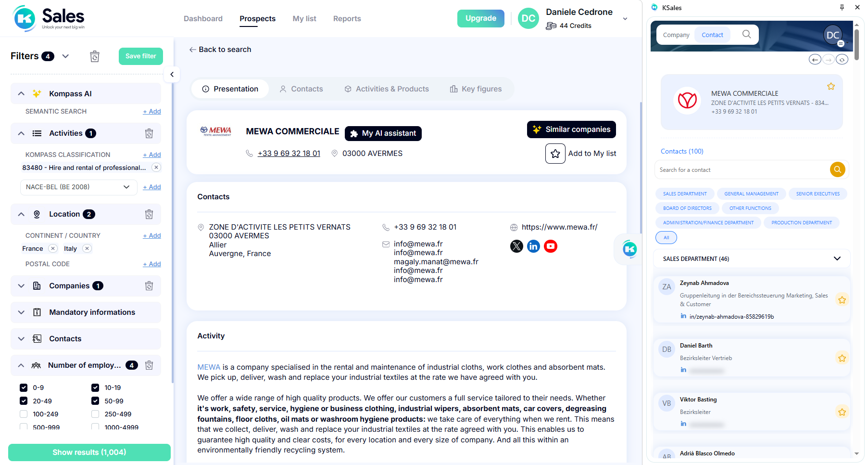Collapse the Sales Department (46) list
The height and width of the screenshot is (465, 868).
pyautogui.click(x=837, y=258)
